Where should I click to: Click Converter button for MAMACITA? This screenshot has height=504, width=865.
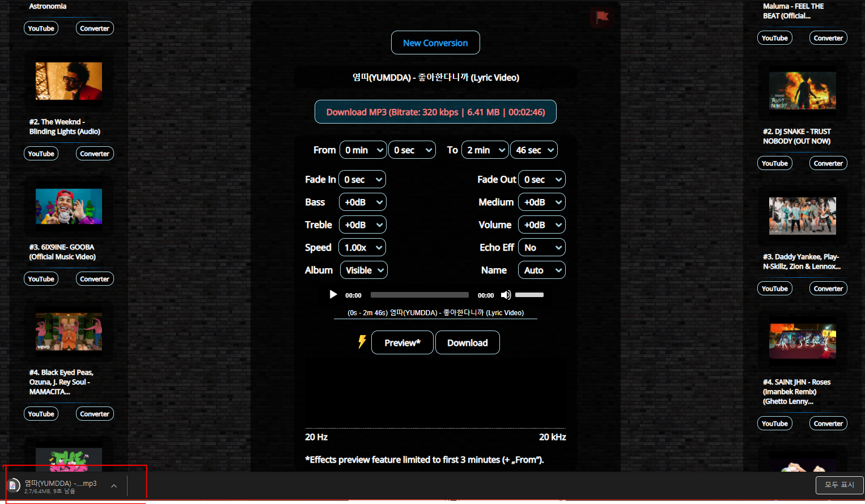point(95,414)
